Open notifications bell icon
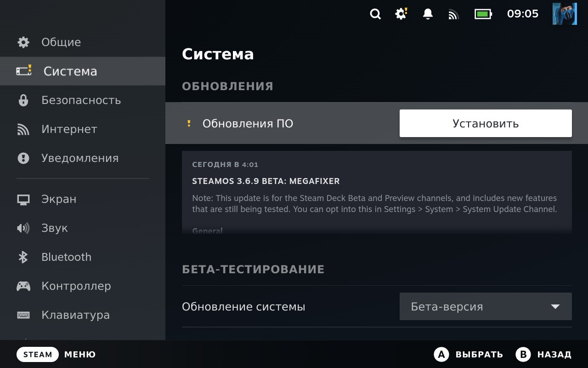The image size is (588, 368). click(428, 14)
